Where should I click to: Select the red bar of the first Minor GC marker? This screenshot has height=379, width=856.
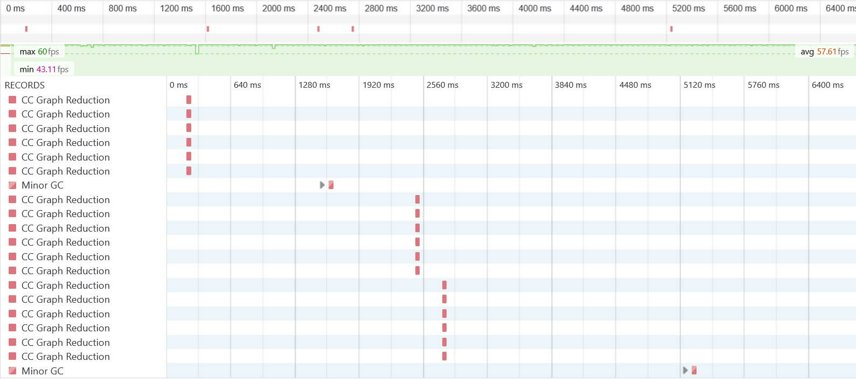click(x=331, y=185)
